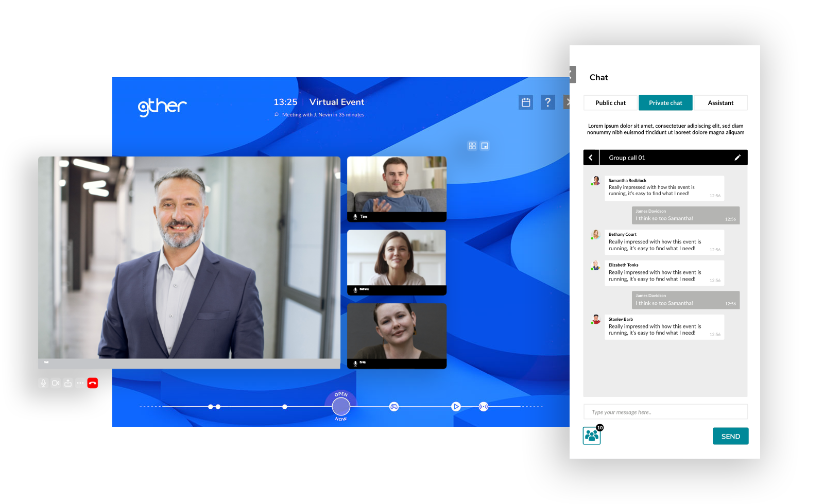Switch to grid view layout

[x=472, y=146]
